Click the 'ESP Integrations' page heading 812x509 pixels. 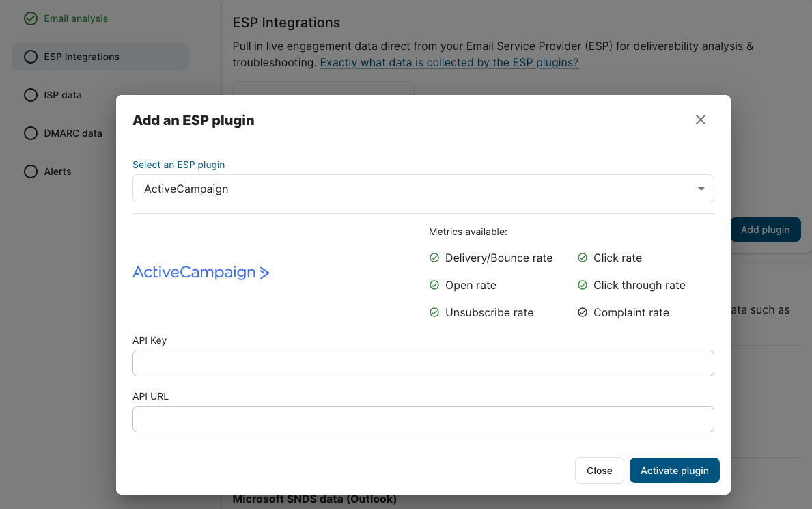coord(286,23)
